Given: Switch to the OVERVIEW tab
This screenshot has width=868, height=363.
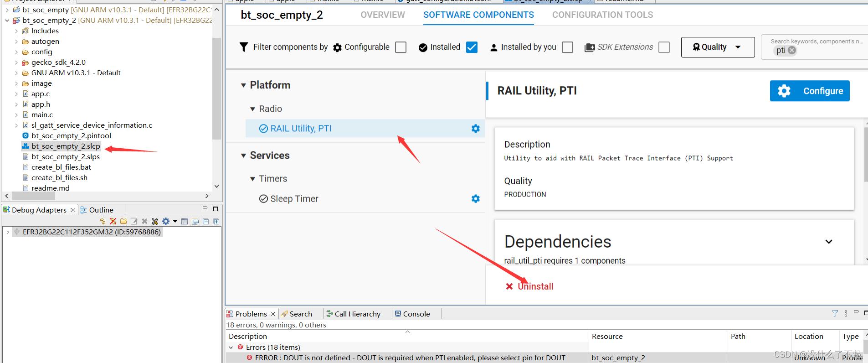Looking at the screenshot, I should pyautogui.click(x=383, y=15).
